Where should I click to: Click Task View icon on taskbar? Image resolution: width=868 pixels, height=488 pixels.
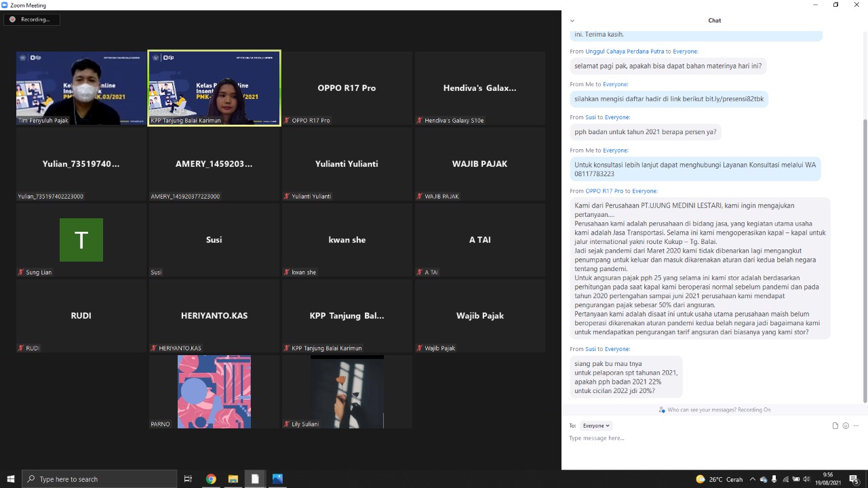point(188,479)
